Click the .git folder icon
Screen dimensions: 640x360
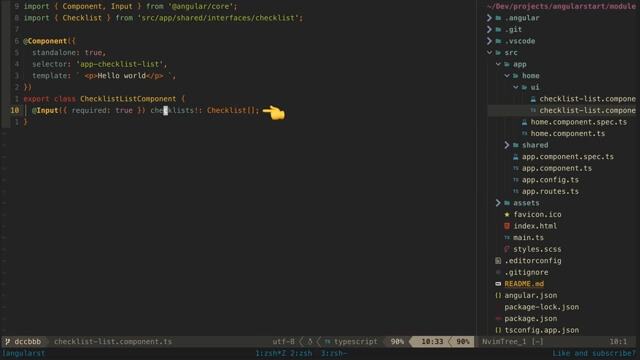498,29
